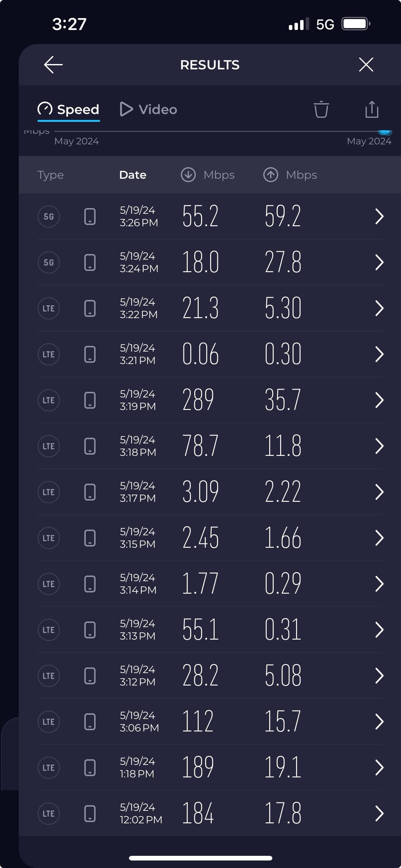Tap the download Mbps arrow icon

click(x=188, y=175)
